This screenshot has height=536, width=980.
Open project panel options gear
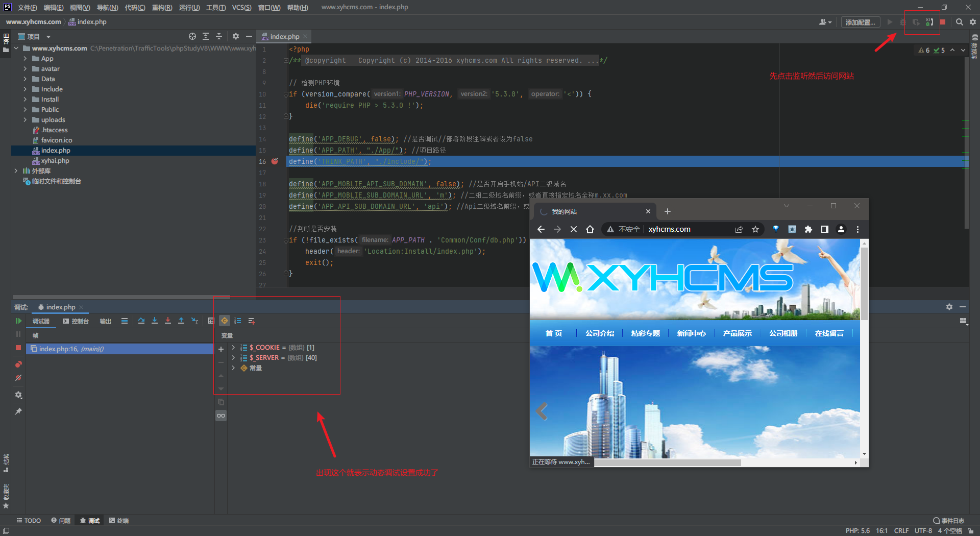235,36
